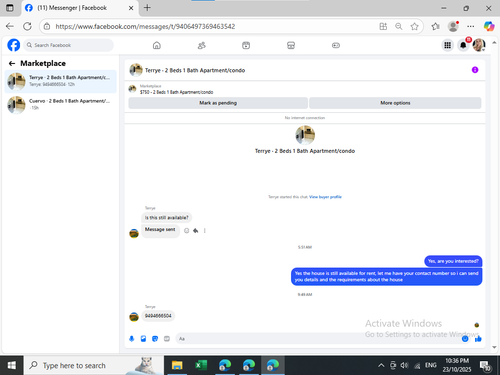This screenshot has width=500, height=375.
Task: Choose a GIF from the composer
Action: click(x=167, y=339)
